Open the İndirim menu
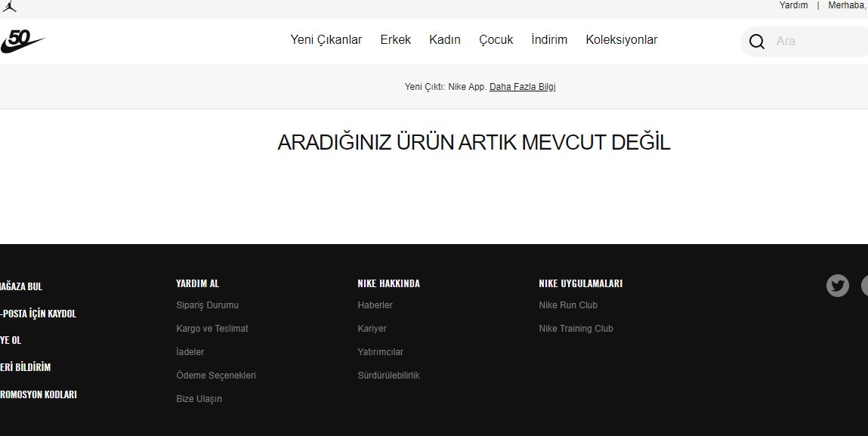This screenshot has width=868, height=436. pyautogui.click(x=549, y=40)
